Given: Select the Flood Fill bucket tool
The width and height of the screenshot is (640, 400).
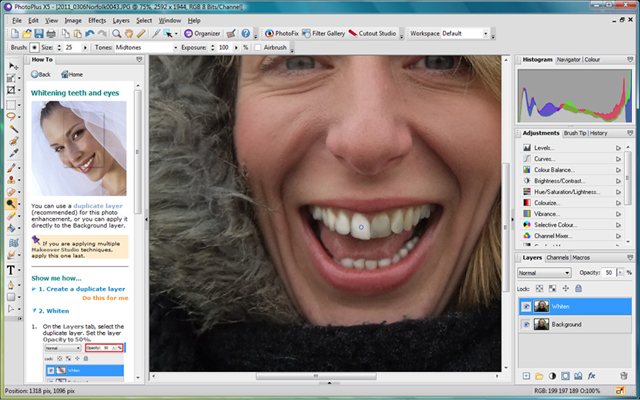Looking at the screenshot, I should 11,228.
